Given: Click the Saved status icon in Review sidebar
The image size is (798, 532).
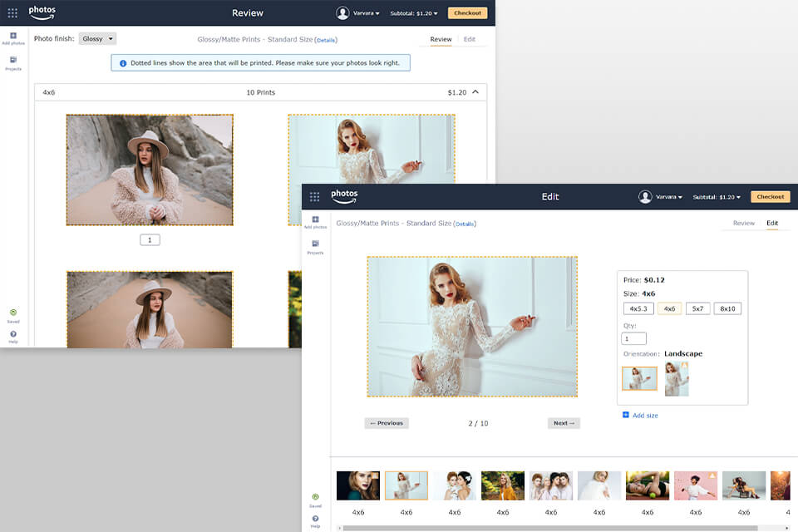Looking at the screenshot, I should tap(12, 313).
